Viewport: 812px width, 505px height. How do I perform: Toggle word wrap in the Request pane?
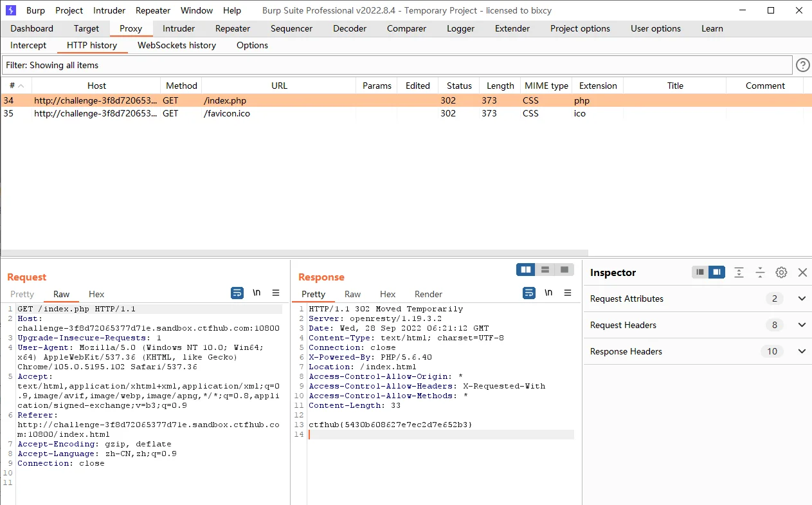click(237, 293)
